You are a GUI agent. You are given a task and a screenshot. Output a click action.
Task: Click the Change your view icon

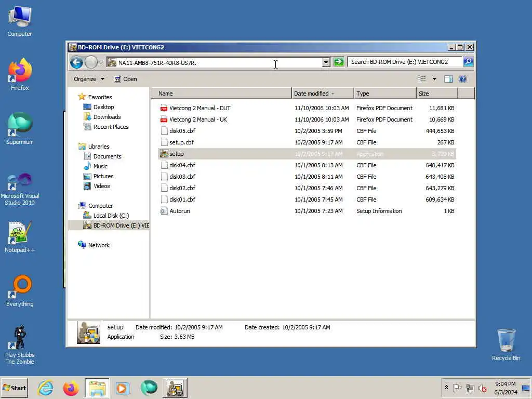(x=422, y=79)
